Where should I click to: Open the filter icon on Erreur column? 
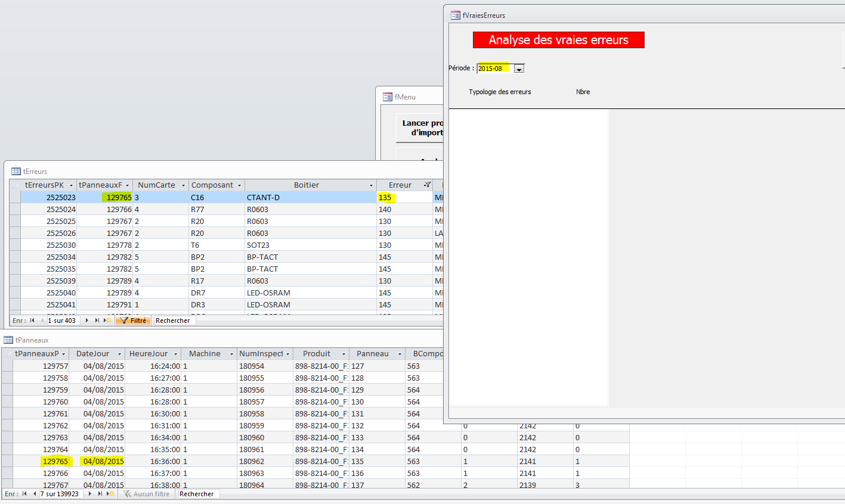pyautogui.click(x=427, y=185)
